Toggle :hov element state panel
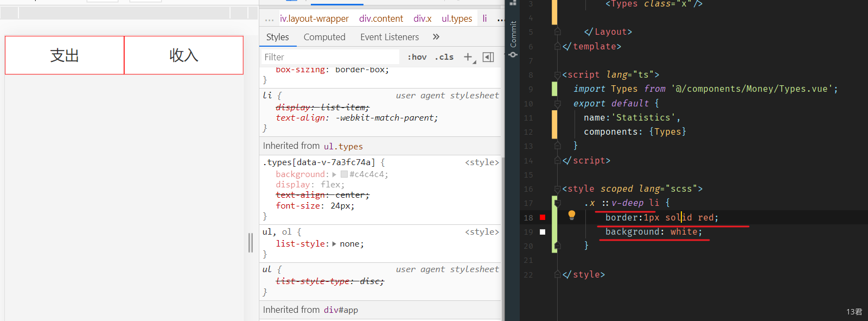This screenshot has width=868, height=321. [417, 57]
